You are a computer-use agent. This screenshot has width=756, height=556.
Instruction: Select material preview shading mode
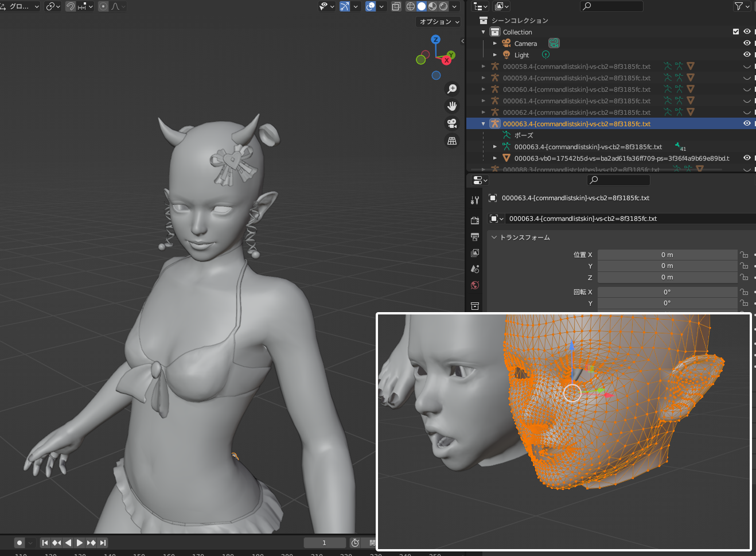[x=432, y=6]
